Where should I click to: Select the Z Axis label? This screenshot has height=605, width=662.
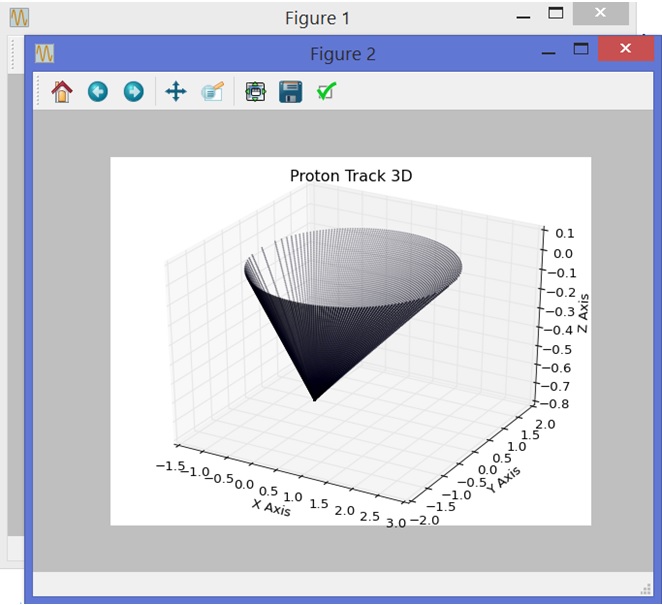coord(583,313)
